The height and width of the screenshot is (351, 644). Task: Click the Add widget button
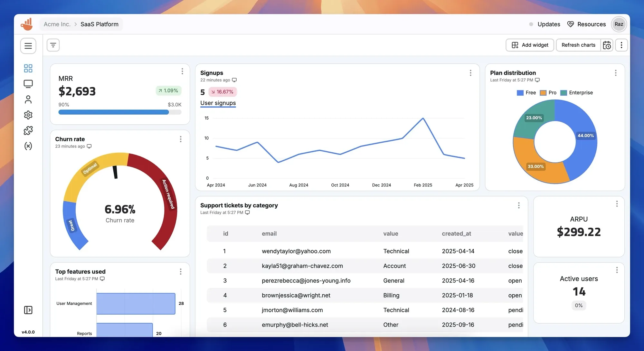pyautogui.click(x=529, y=45)
